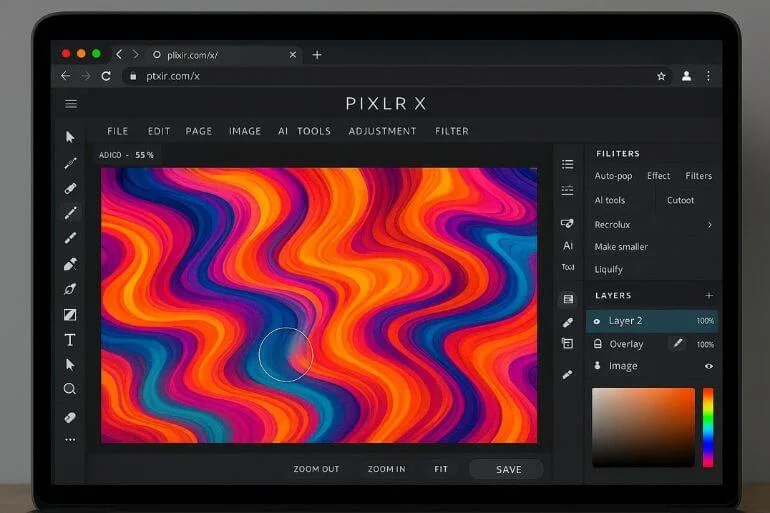The height and width of the screenshot is (513, 770).
Task: Select the arrow tool above the eyedropper
Action: pos(70,137)
